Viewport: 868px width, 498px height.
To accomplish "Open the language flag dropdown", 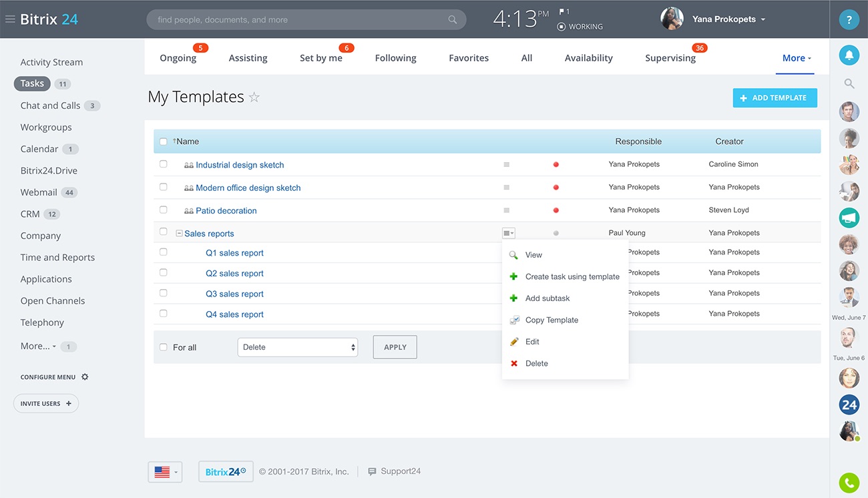I will [165, 472].
